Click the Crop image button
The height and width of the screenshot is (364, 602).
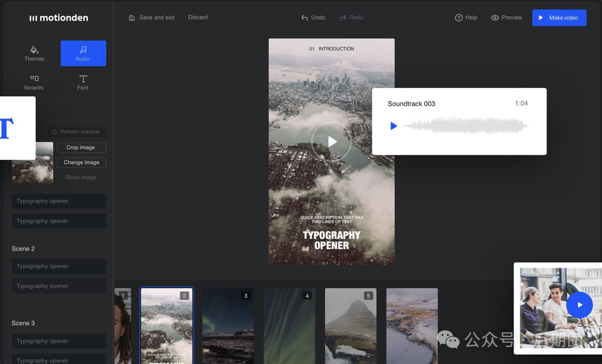(x=81, y=147)
